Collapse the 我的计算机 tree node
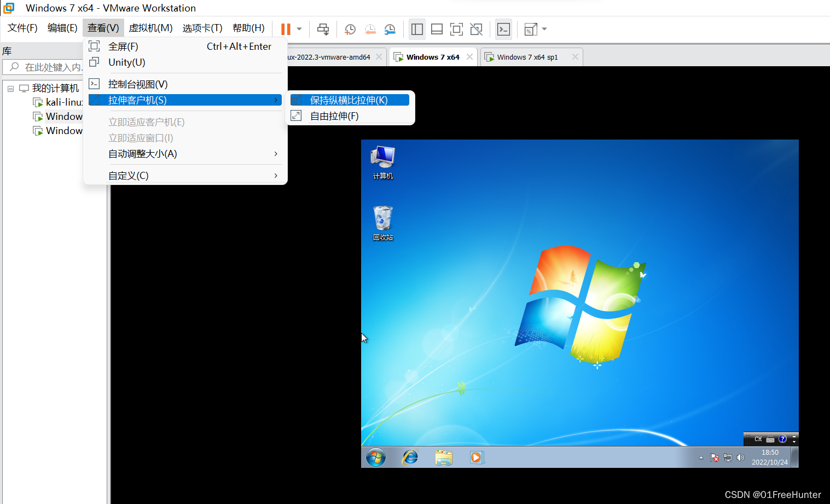The image size is (830, 504). pyautogui.click(x=10, y=88)
